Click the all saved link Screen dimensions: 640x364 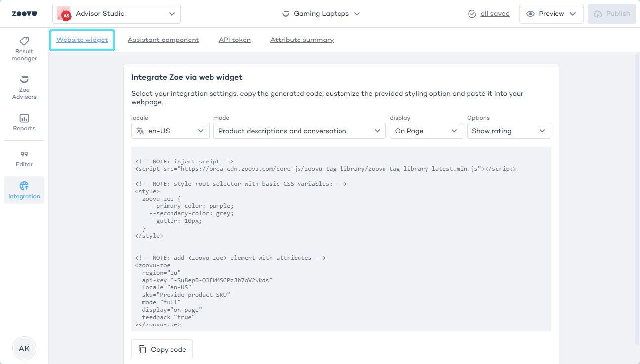point(495,13)
